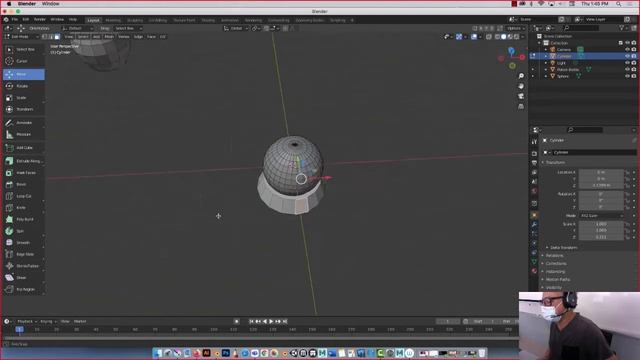This screenshot has width=640, height=360.
Task: Open the Render menu
Action: [x=40, y=20]
